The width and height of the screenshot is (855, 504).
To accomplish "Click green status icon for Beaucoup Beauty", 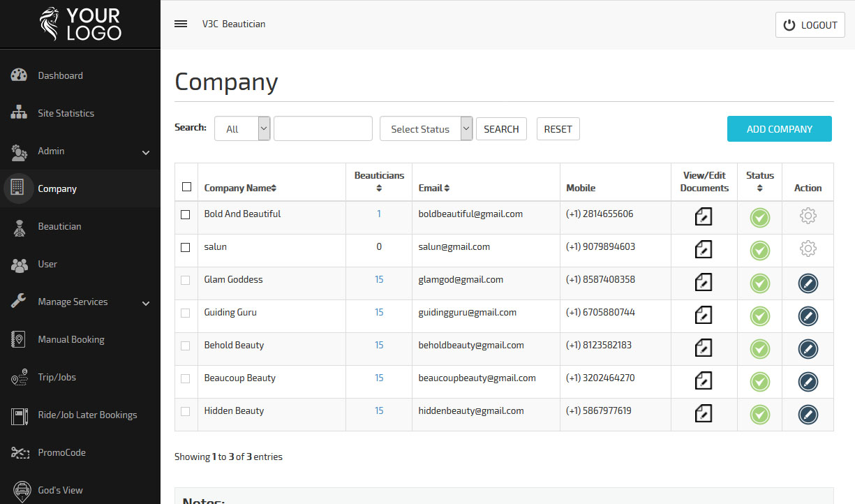I will tap(760, 382).
